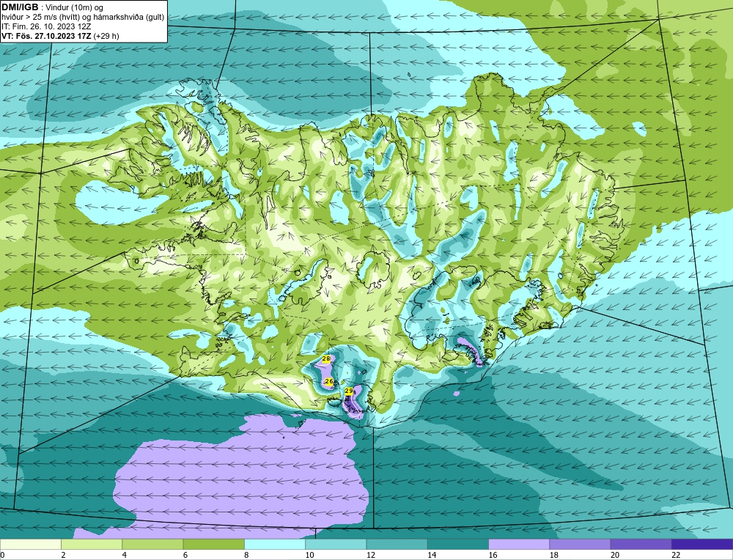This screenshot has width=733, height=560.
Task: Click the legend scale value 6
Action: [x=185, y=555]
